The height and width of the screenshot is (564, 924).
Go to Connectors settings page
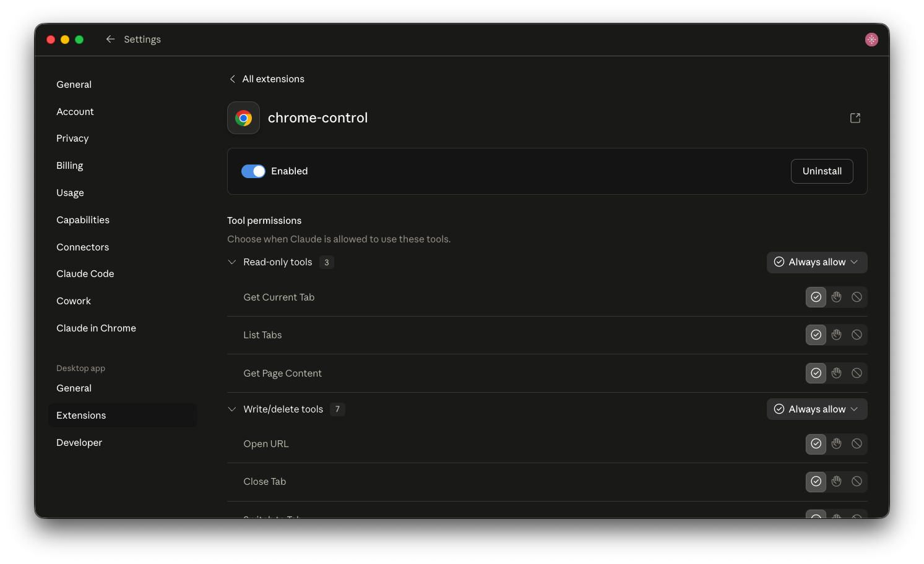[x=82, y=247]
